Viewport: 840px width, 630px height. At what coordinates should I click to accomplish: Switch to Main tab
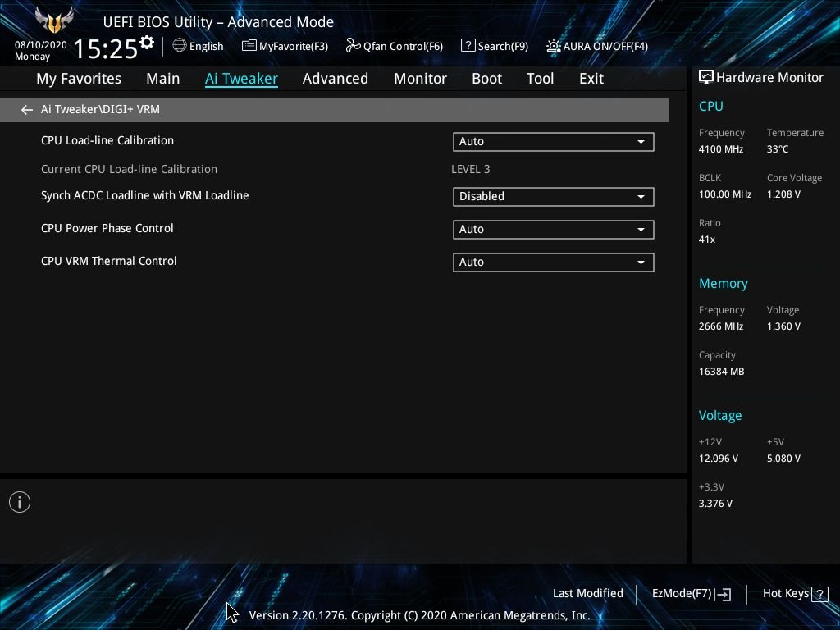(163, 79)
